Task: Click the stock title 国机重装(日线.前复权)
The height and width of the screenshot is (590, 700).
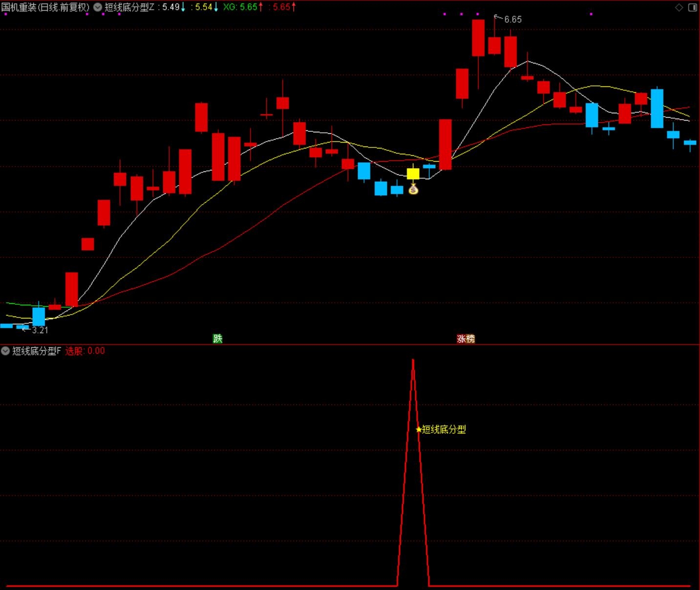Action: [45, 7]
